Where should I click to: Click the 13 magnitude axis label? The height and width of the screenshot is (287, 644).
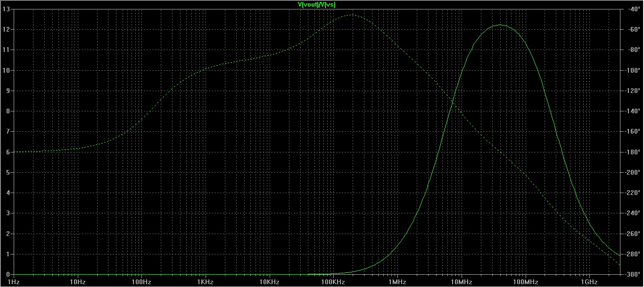pyautogui.click(x=6, y=8)
